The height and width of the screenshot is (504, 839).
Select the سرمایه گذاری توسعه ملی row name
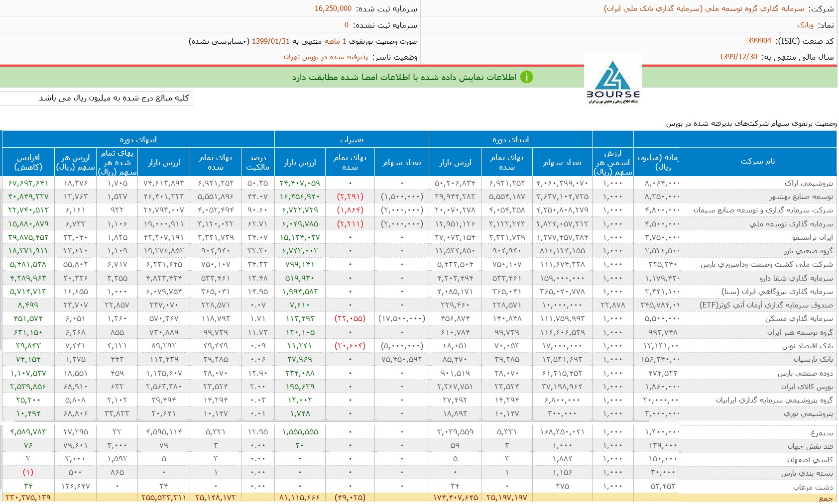click(791, 224)
